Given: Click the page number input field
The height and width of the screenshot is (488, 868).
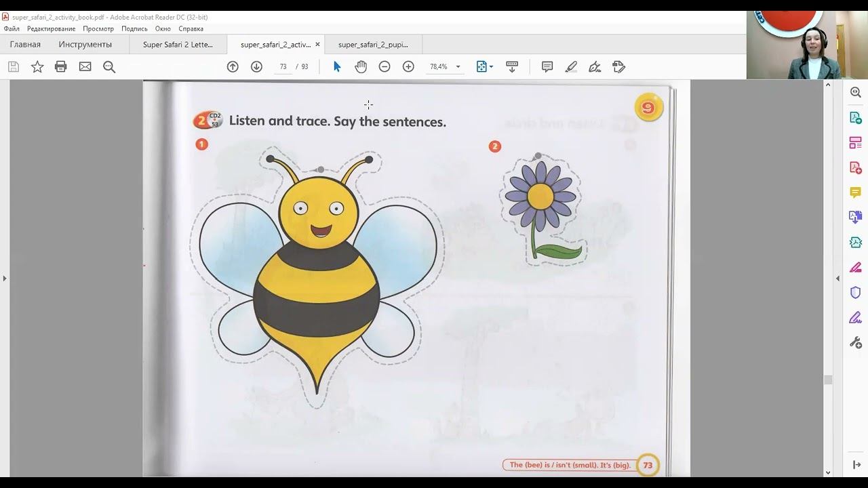Looking at the screenshot, I should [x=283, y=66].
